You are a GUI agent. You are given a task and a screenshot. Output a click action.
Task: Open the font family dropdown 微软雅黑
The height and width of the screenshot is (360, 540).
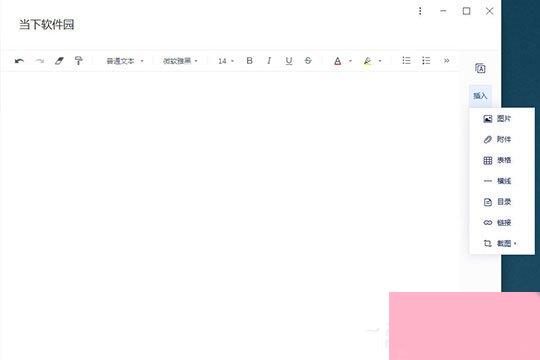180,61
